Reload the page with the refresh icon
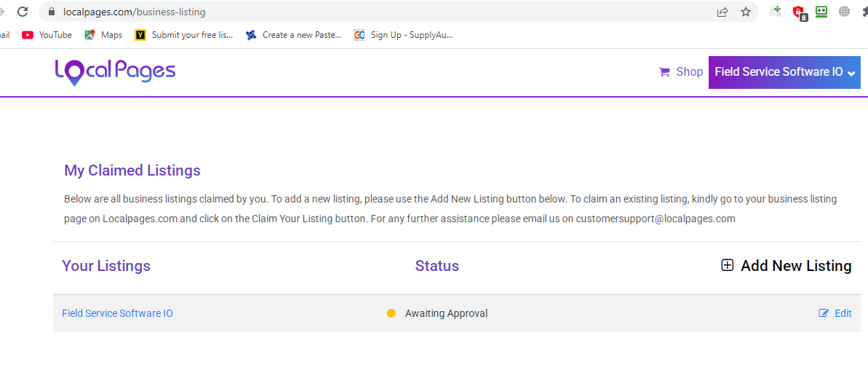The width and height of the screenshot is (868, 381). pyautogui.click(x=23, y=12)
